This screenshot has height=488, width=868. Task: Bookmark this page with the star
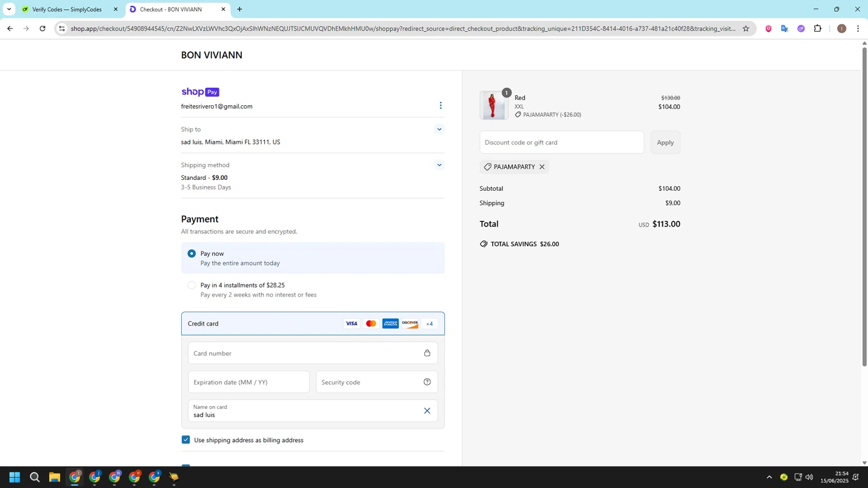pyautogui.click(x=746, y=28)
